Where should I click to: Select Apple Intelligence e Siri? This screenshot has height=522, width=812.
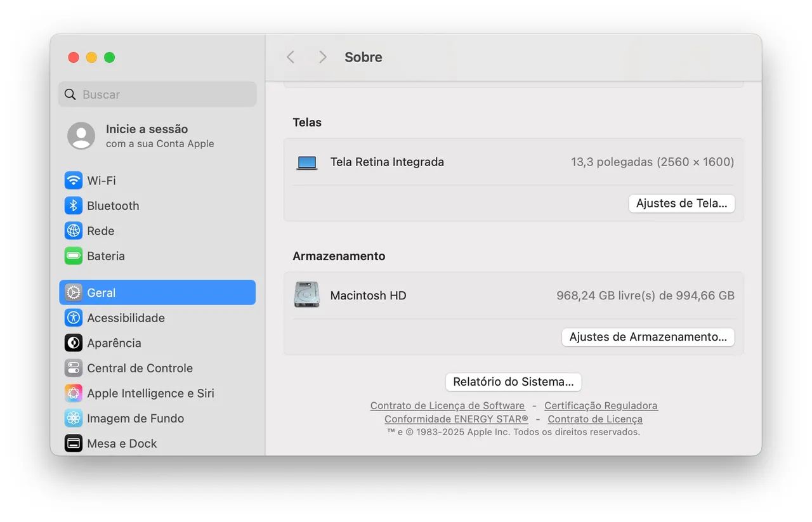point(150,393)
